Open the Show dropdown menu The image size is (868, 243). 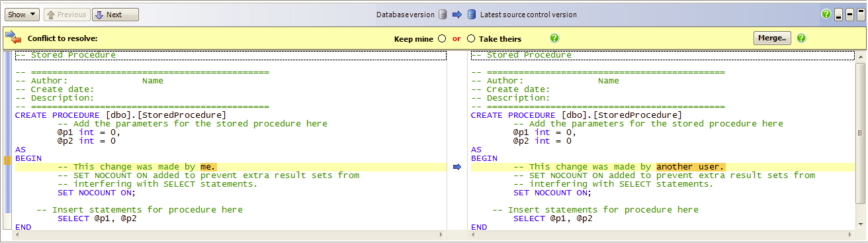(x=22, y=15)
